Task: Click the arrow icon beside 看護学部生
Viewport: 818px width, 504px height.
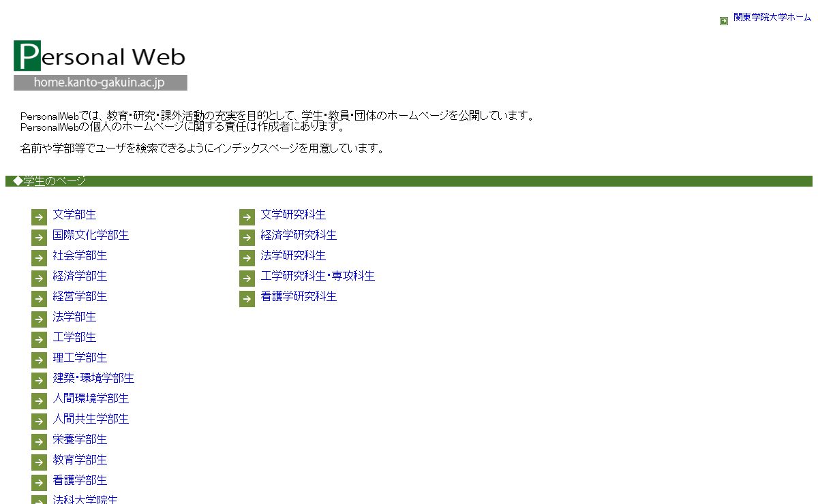Action: click(x=39, y=483)
